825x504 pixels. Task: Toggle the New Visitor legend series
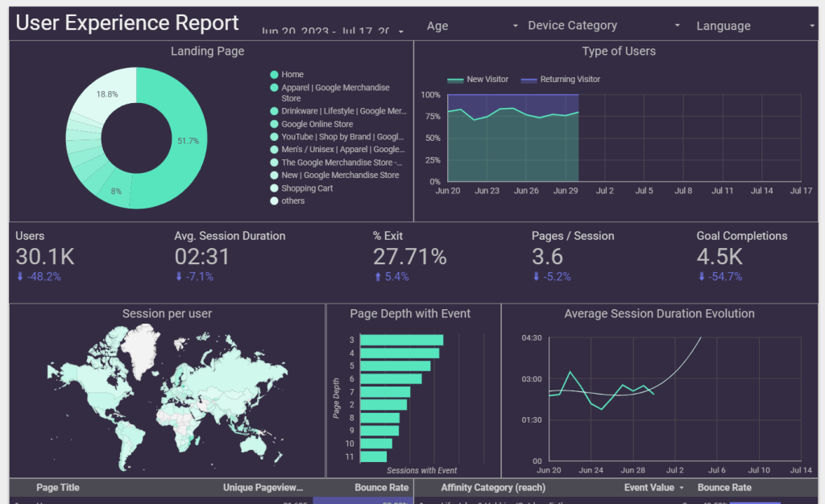pyautogui.click(x=479, y=80)
